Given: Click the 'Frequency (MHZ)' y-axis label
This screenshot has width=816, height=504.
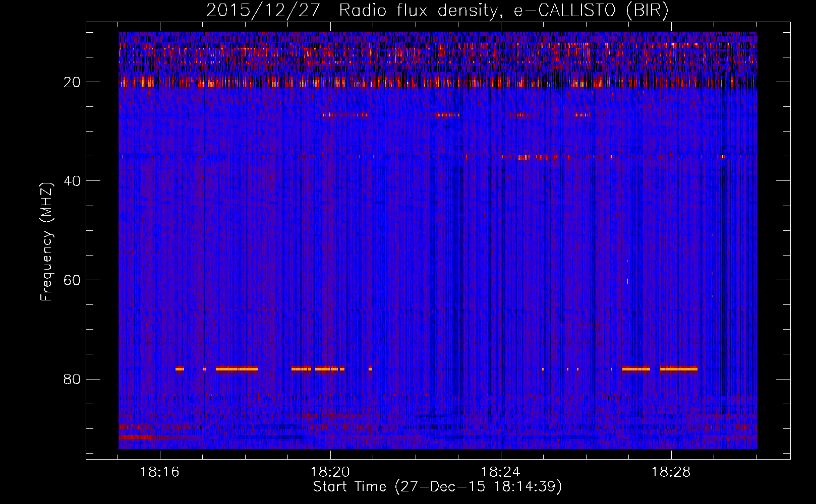Looking at the screenshot, I should [x=46, y=242].
